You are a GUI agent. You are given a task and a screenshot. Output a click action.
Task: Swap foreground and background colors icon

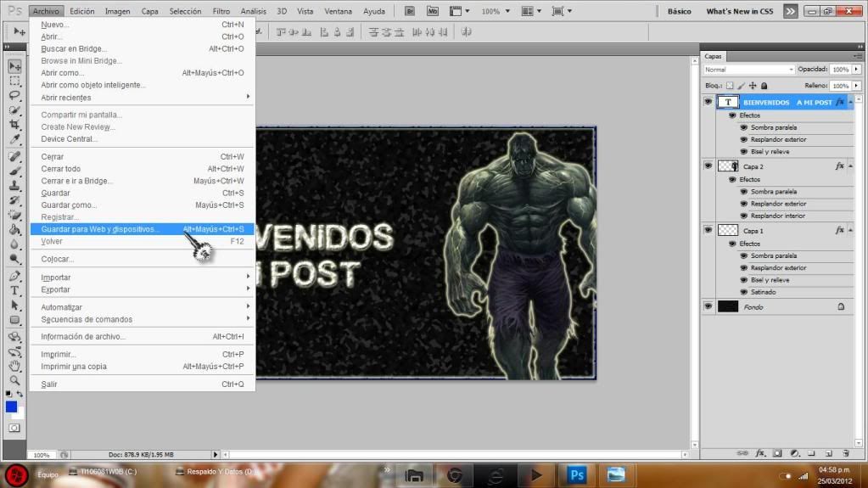coord(20,393)
